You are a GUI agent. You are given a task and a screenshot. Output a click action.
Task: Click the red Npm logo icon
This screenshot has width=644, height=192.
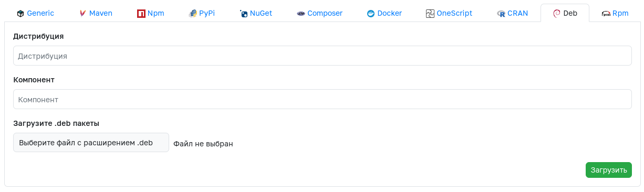(141, 14)
